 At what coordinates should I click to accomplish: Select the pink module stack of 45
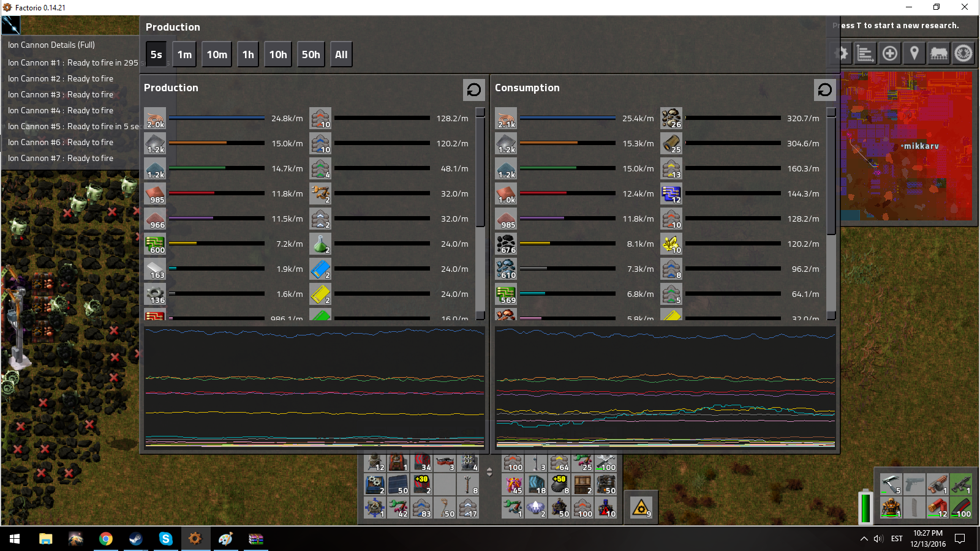(x=513, y=484)
